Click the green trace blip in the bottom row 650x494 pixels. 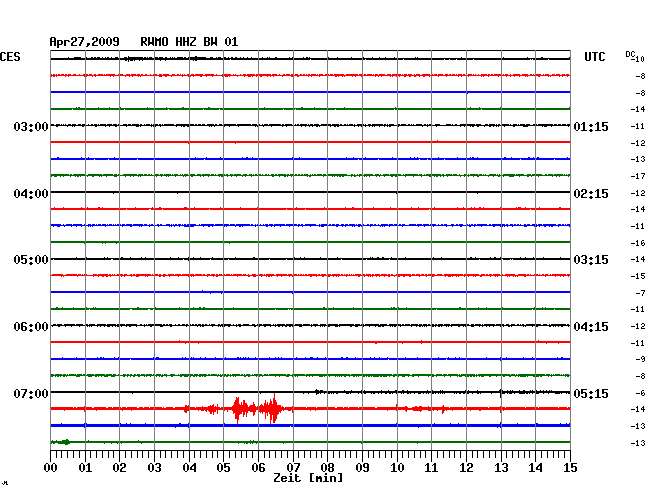coord(65,442)
